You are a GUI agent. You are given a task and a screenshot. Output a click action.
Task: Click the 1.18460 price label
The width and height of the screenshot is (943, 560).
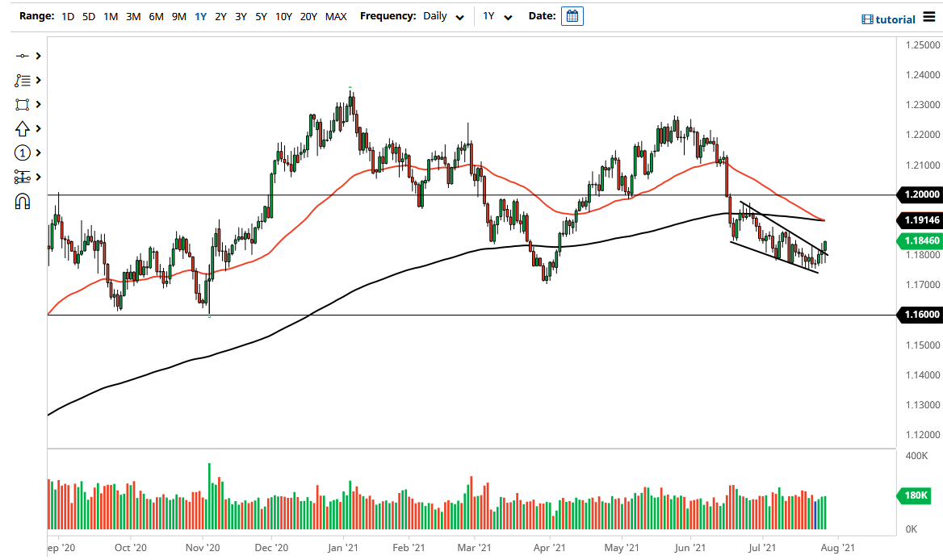[x=920, y=240]
